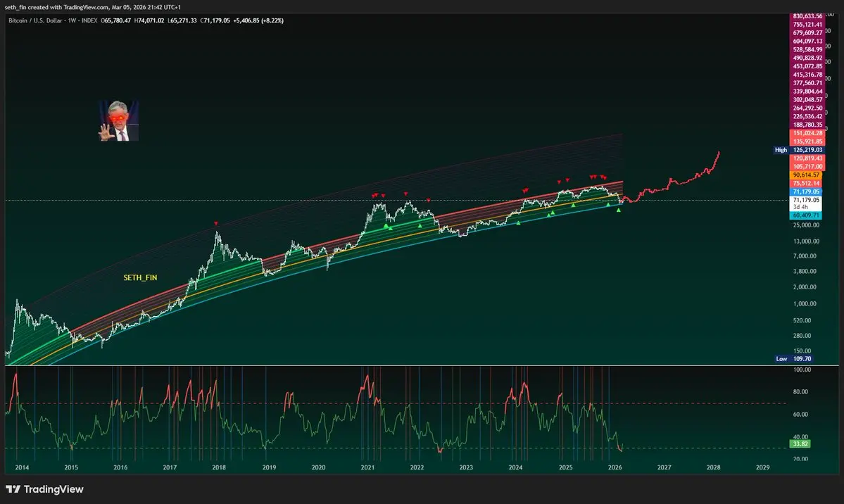Click the yellow SETH_FIN text label
This screenshot has width=844, height=504.
(141, 278)
